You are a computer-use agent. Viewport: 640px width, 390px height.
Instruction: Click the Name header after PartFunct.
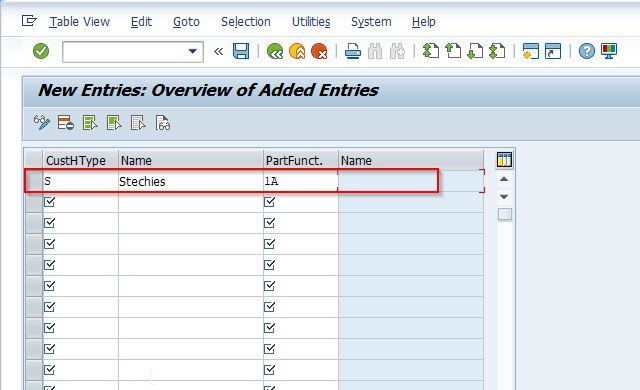pos(411,160)
